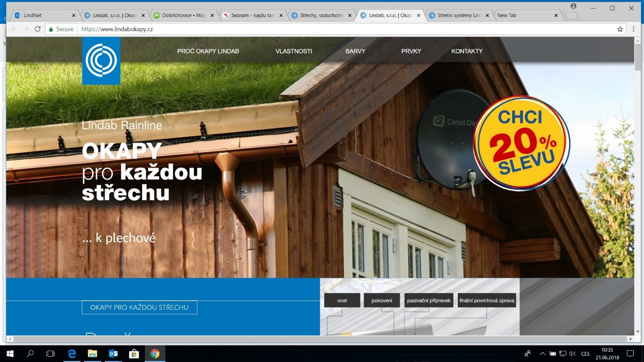This screenshot has height=362, width=644.
Task: Open the People icon in system tray
Action: [x=528, y=354]
